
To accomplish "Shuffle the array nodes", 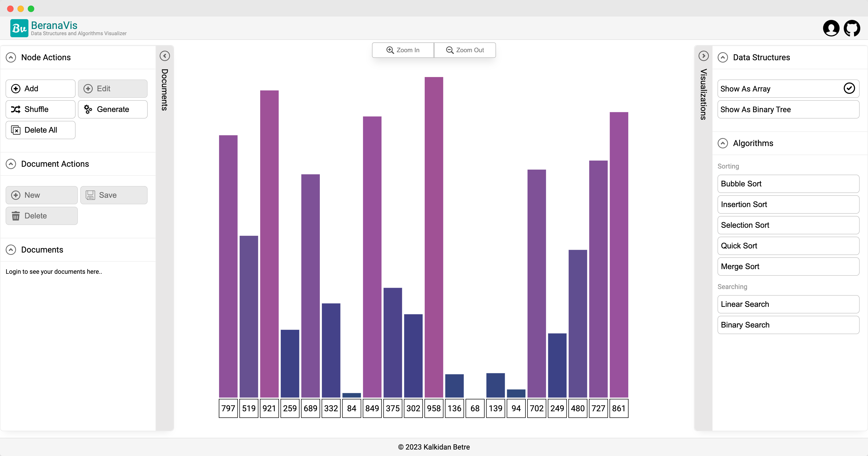I will 41,109.
